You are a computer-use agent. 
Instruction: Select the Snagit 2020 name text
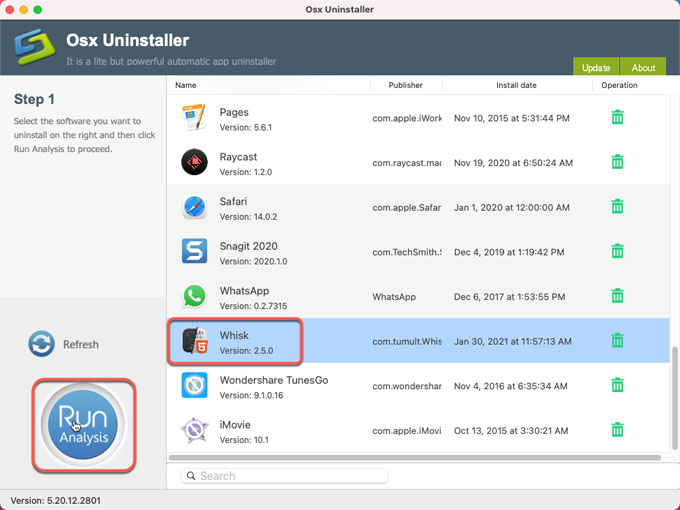[x=248, y=246]
